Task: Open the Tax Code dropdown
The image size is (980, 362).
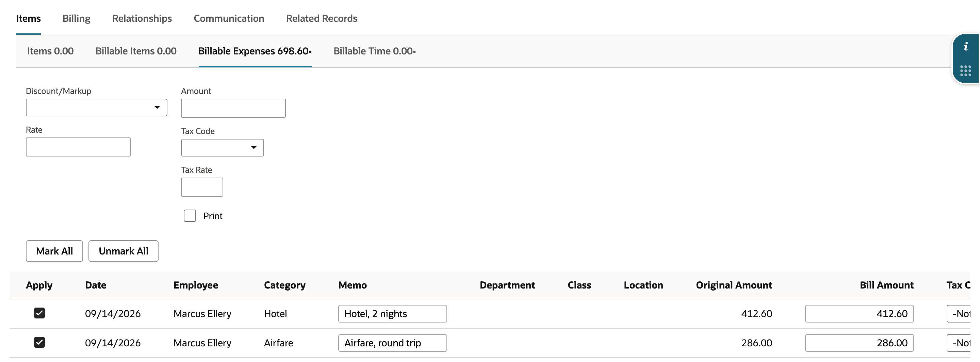Action: (223, 148)
